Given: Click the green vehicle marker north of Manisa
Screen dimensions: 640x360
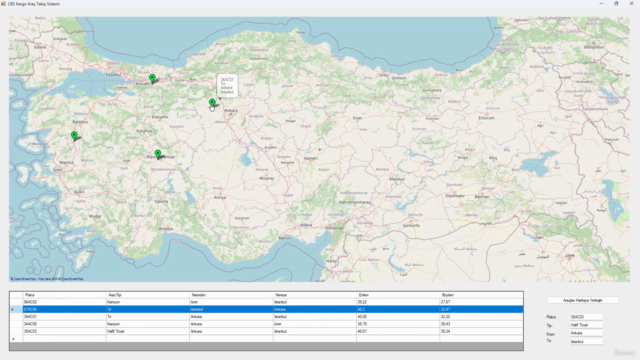Looking at the screenshot, I should tap(74, 136).
